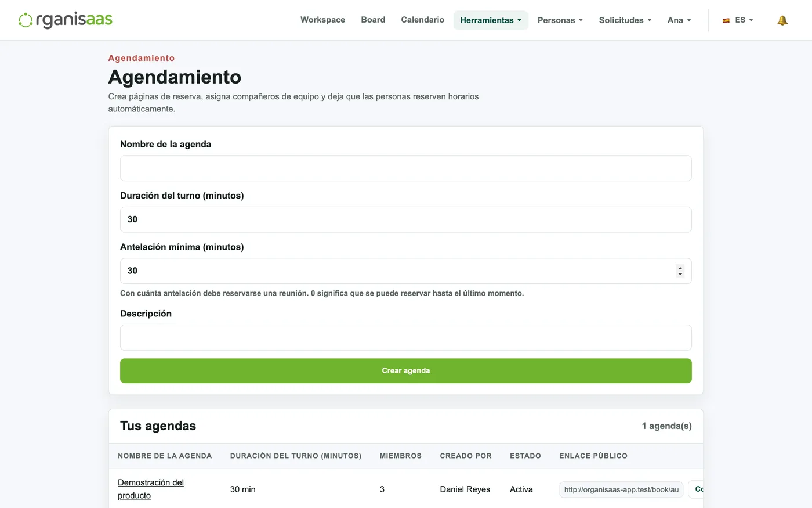Click the Descripción input field
This screenshot has height=508, width=812.
406,337
